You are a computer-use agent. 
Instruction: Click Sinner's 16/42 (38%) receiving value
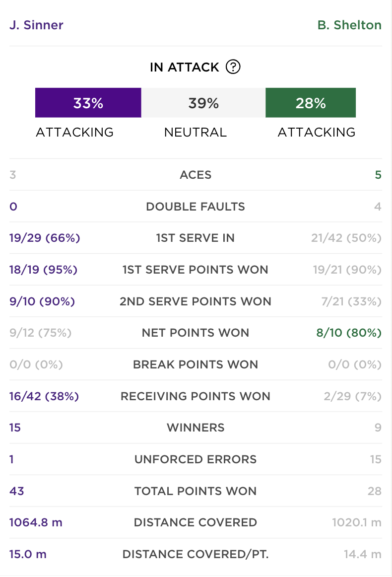click(x=44, y=396)
